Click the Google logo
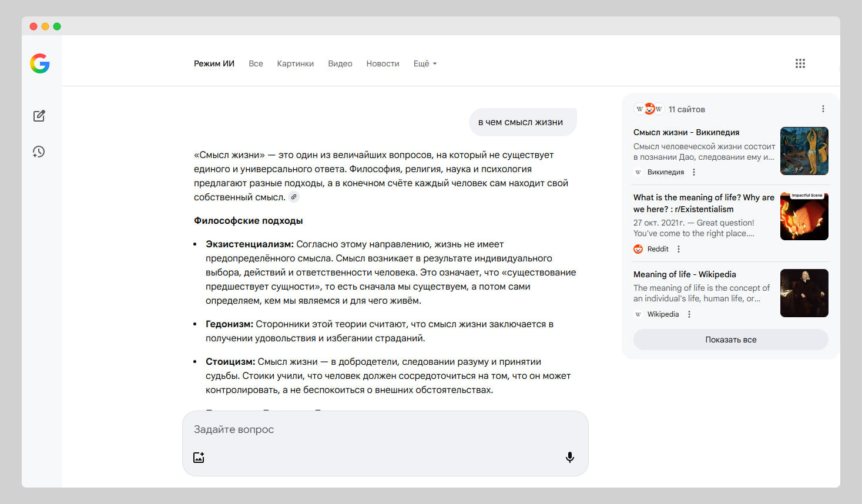862x504 pixels. point(40,63)
